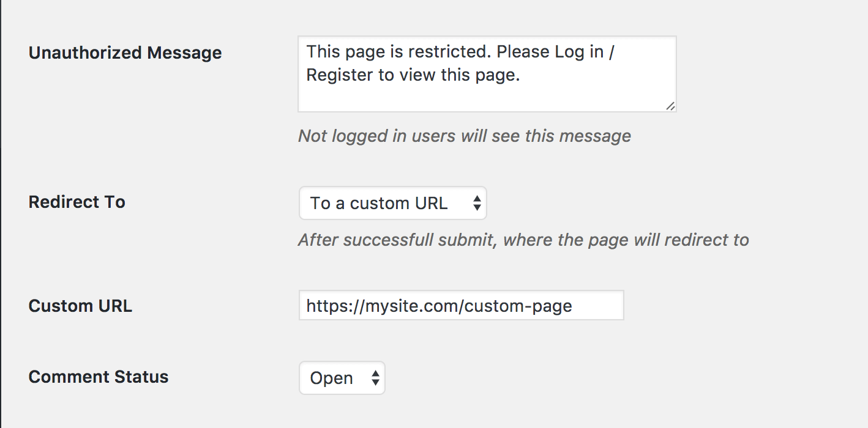
Task: Click the Unauthorized Message label
Action: pos(124,53)
